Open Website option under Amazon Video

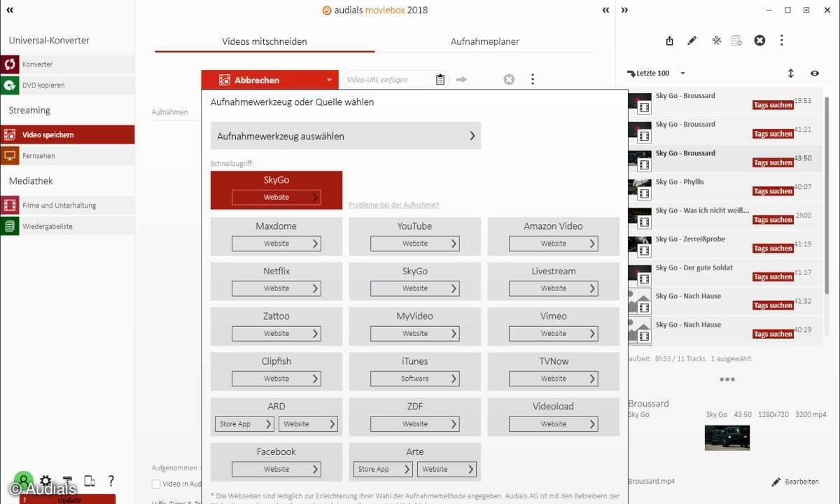pyautogui.click(x=554, y=244)
